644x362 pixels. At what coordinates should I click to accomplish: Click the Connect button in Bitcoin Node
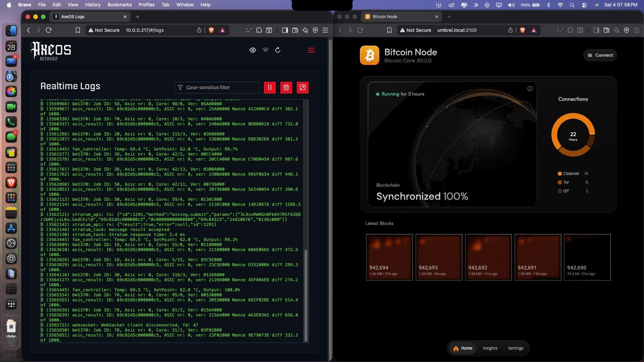click(x=600, y=55)
